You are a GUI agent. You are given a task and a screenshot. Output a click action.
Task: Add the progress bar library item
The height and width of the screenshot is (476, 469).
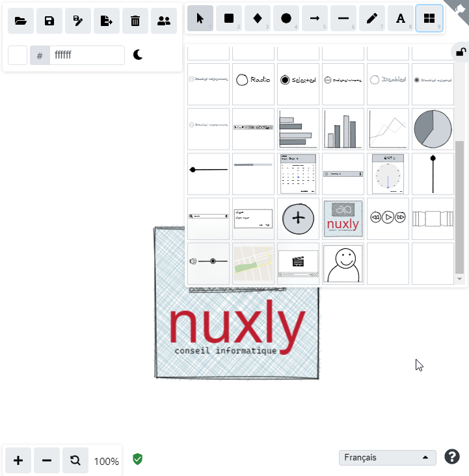[253, 174]
